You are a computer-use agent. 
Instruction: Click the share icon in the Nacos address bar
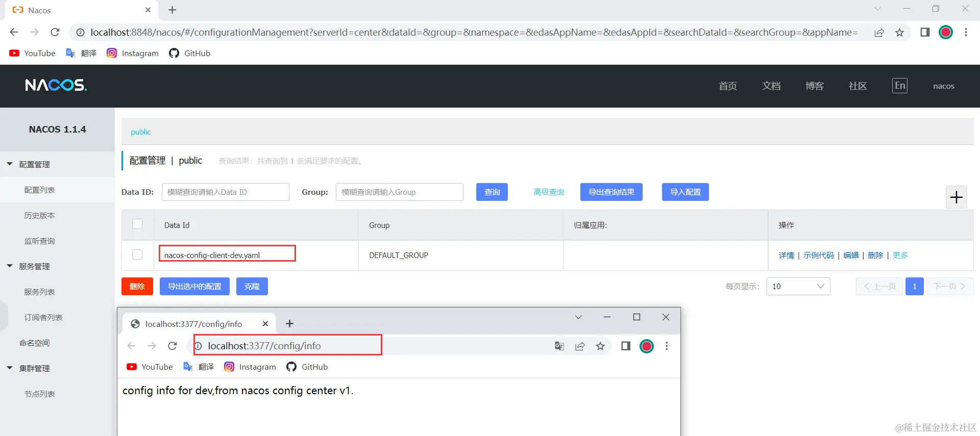coord(879,33)
